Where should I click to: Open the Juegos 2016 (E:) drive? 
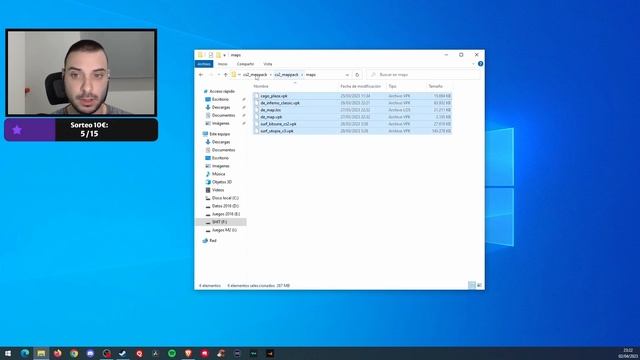click(226, 214)
